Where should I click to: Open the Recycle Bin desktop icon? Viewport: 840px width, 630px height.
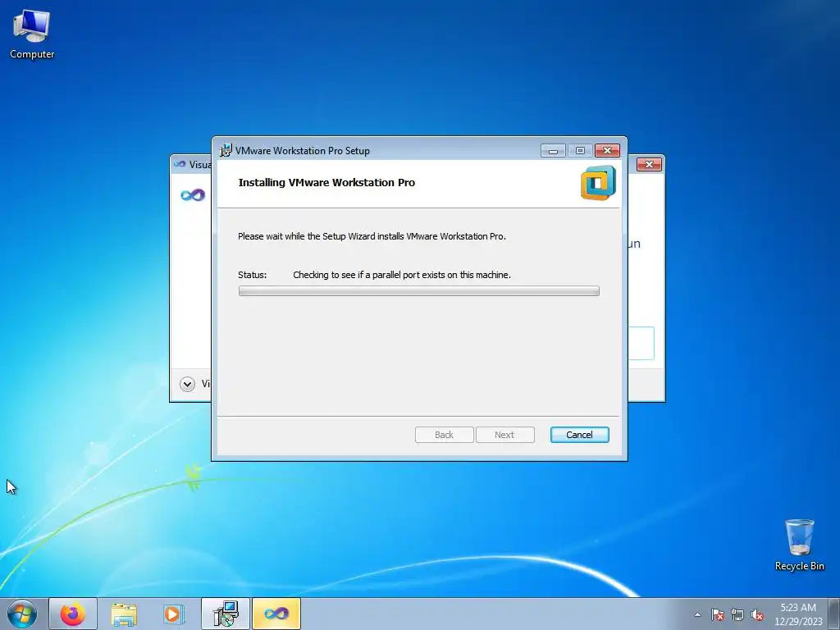point(799,545)
